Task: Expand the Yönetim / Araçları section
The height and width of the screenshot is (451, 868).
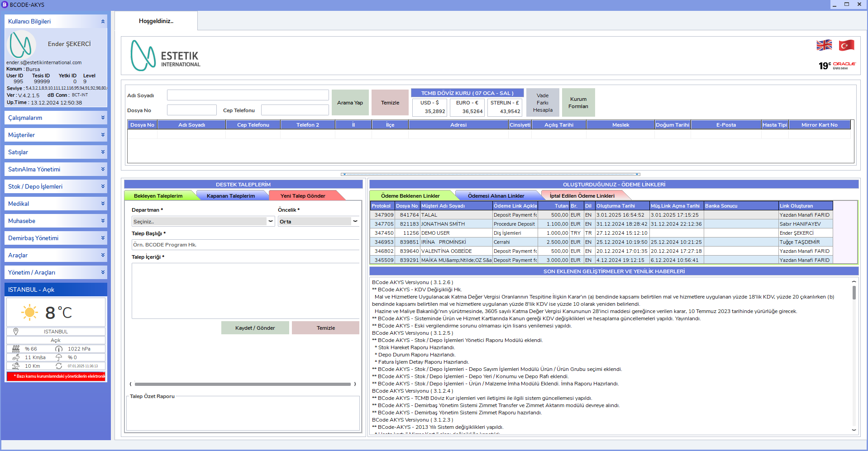Action: [56, 272]
